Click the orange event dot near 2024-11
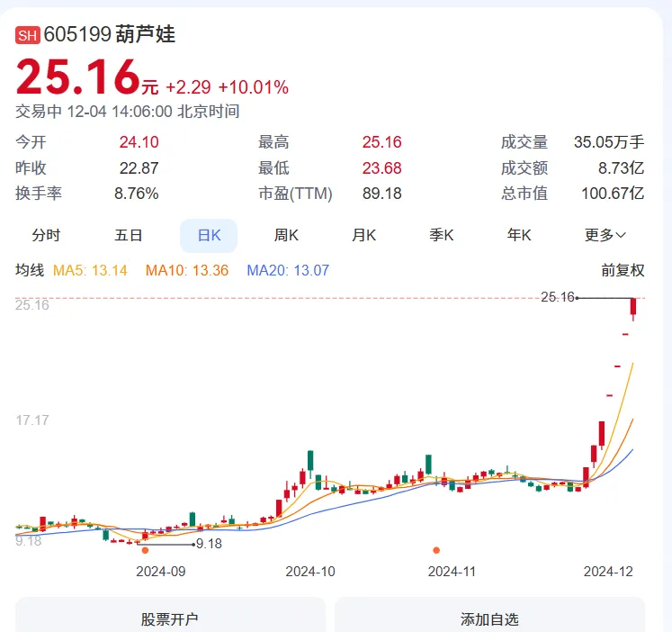 click(436, 550)
